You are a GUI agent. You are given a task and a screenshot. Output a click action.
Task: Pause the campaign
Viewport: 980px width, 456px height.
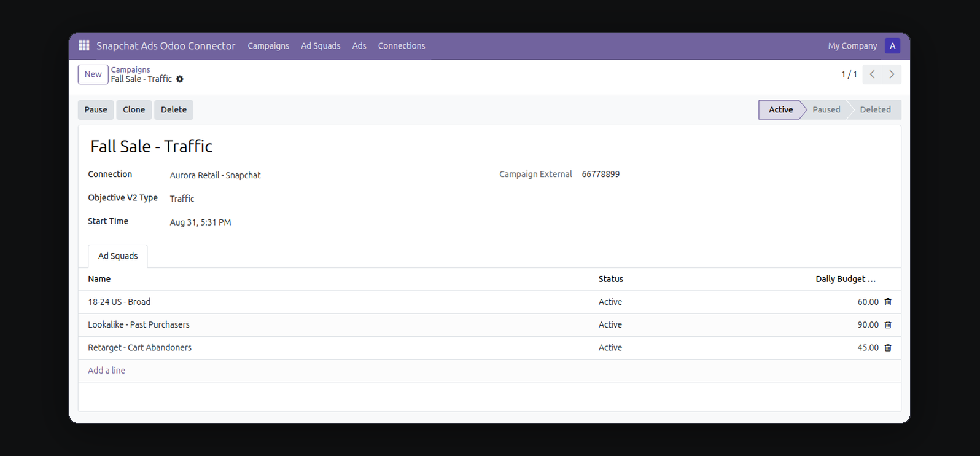[96, 110]
